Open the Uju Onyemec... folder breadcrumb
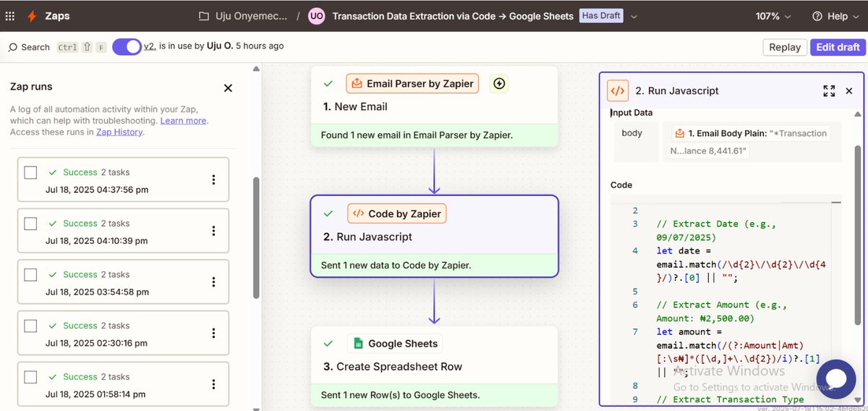Image resolution: width=868 pixels, height=411 pixels. pyautogui.click(x=251, y=16)
